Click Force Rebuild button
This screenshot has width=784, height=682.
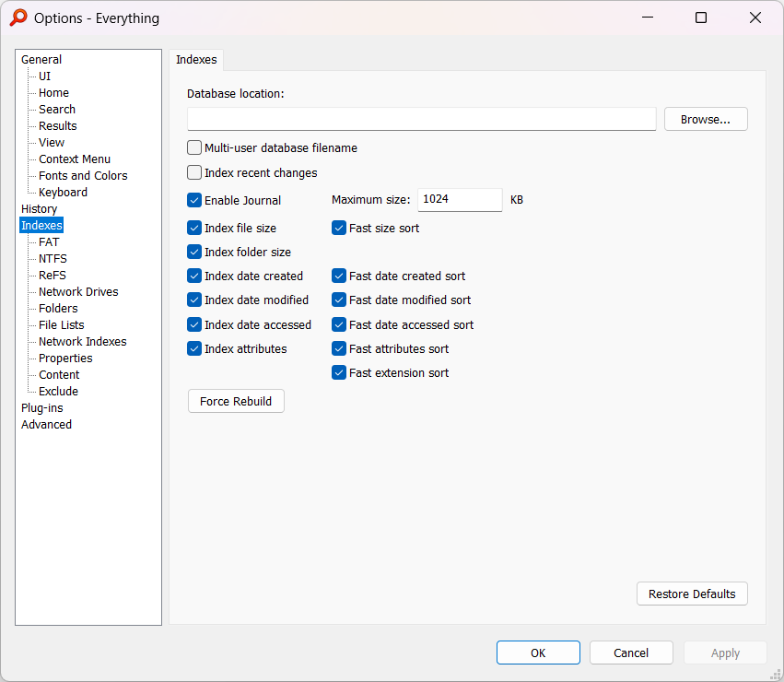pos(236,401)
